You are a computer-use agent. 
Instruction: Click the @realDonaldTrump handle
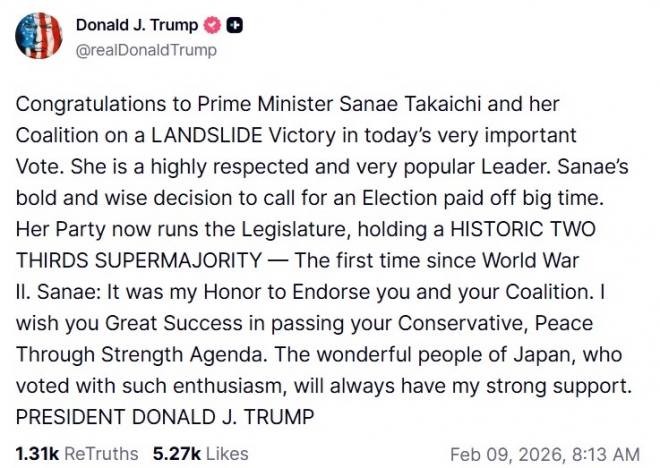(146, 49)
